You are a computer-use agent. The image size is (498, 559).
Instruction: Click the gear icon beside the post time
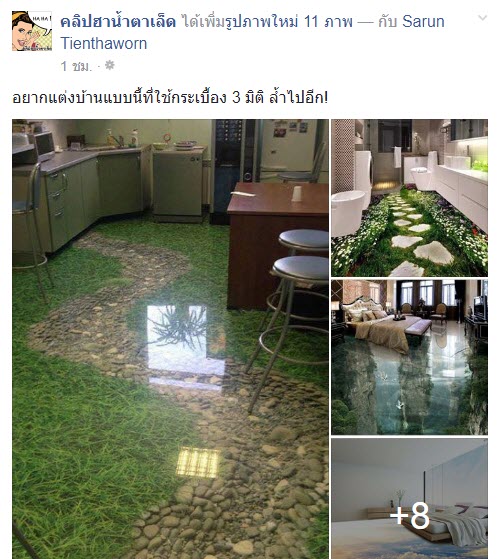tap(110, 65)
